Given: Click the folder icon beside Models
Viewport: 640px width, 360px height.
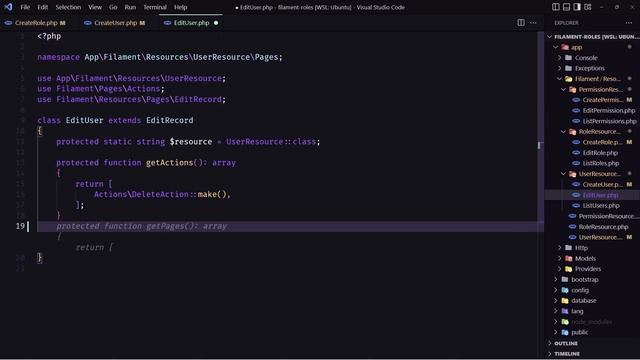Looking at the screenshot, I should pyautogui.click(x=569, y=258).
